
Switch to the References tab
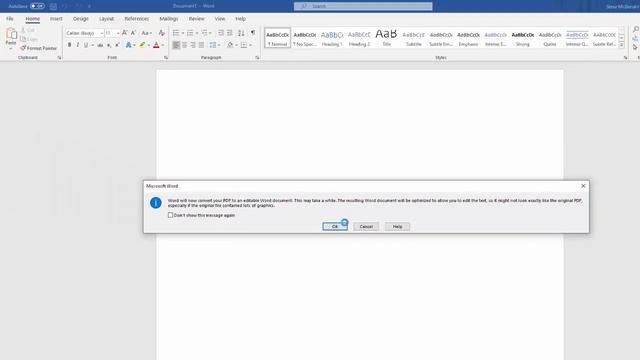coord(136,19)
